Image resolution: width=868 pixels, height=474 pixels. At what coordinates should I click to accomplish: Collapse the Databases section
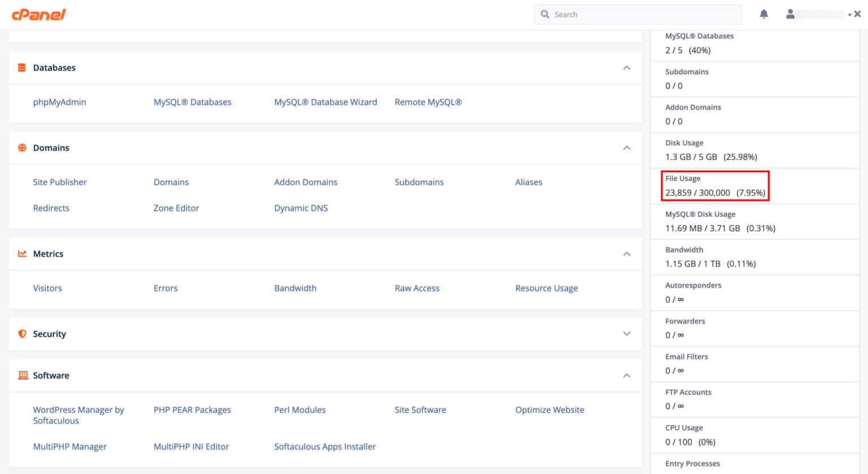click(627, 67)
